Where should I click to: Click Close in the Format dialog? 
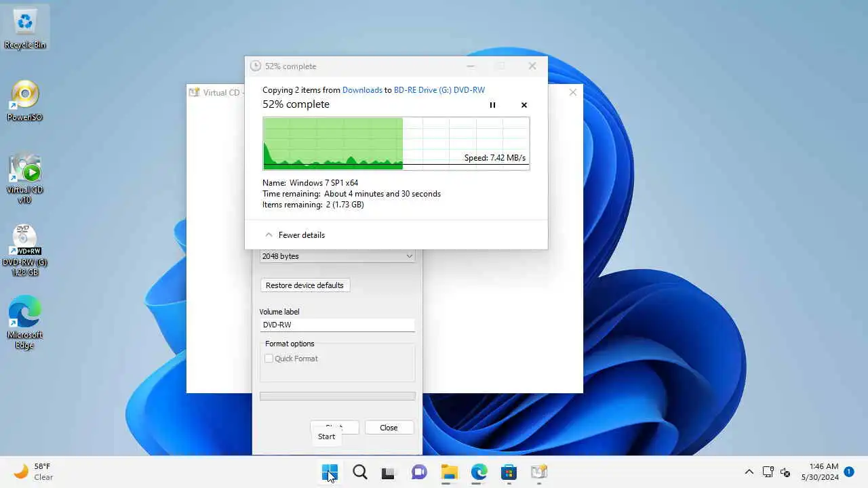389,428
